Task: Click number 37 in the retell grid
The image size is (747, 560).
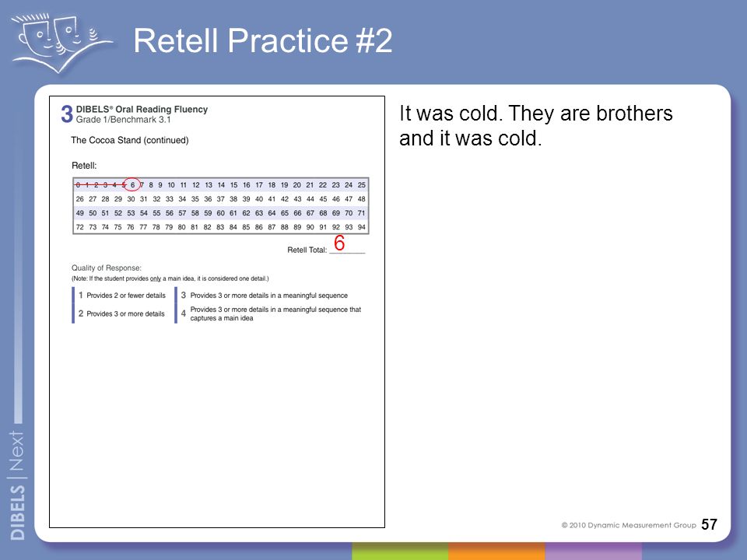Action: pyautogui.click(x=220, y=199)
